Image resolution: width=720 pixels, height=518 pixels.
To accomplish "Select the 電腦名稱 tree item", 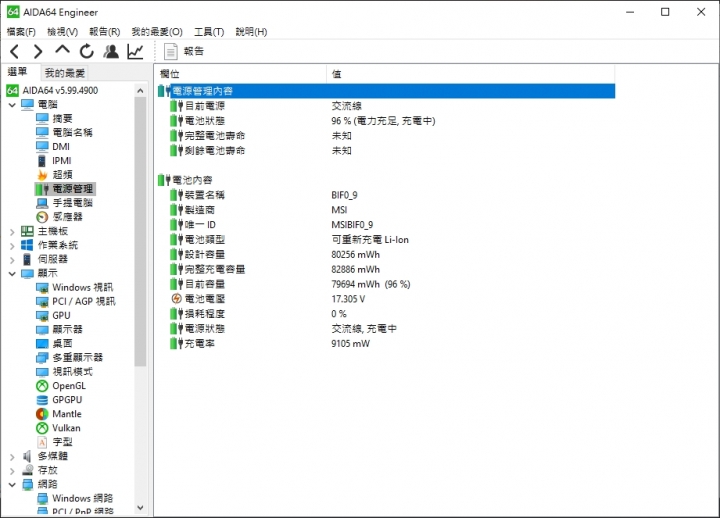I will (x=72, y=133).
